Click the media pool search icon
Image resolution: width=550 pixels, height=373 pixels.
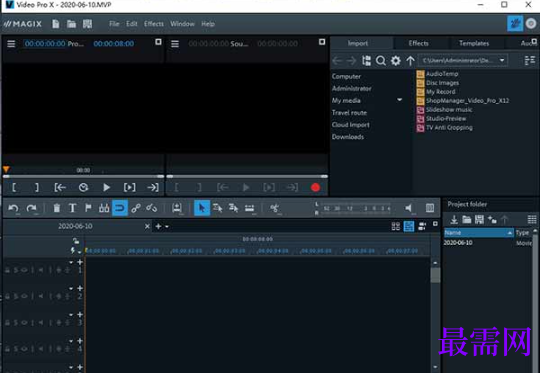click(x=381, y=61)
